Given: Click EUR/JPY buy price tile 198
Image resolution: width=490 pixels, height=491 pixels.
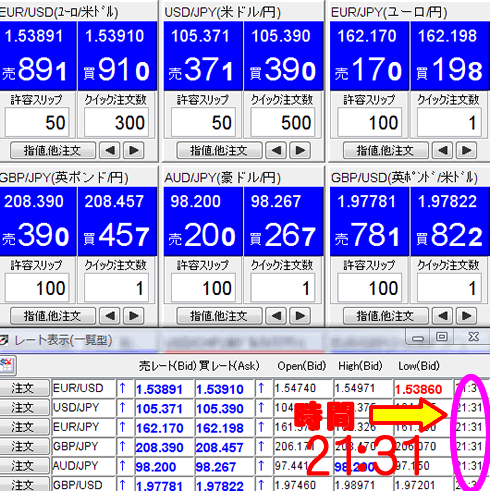Looking at the screenshot, I should (x=450, y=56).
